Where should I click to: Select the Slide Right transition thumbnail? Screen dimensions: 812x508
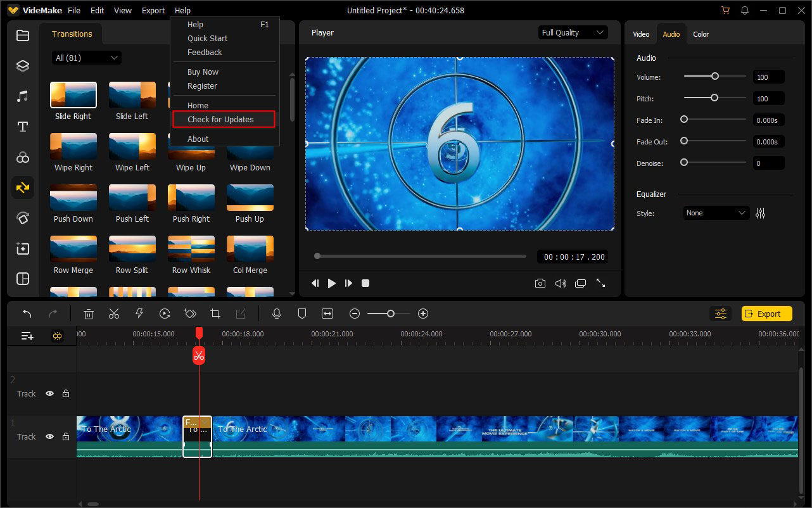(73, 95)
